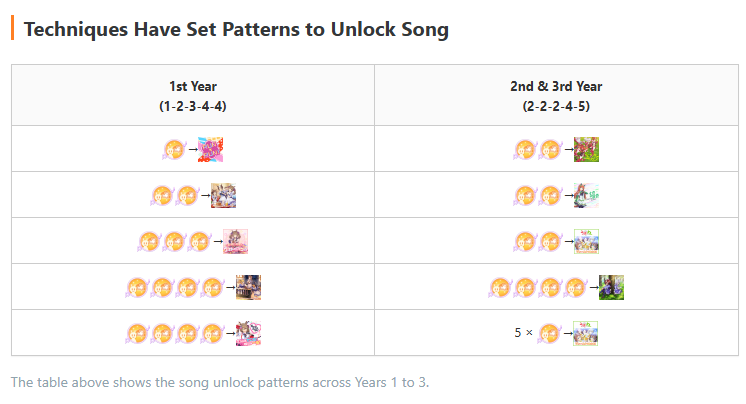The height and width of the screenshot is (404, 746).
Task: Click the middle token in the three-token 1st Year row
Action: coord(174,242)
